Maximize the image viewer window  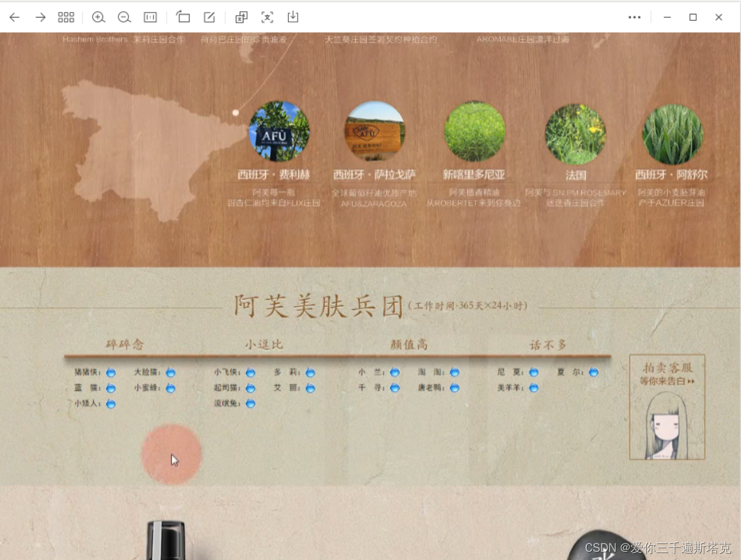(693, 18)
